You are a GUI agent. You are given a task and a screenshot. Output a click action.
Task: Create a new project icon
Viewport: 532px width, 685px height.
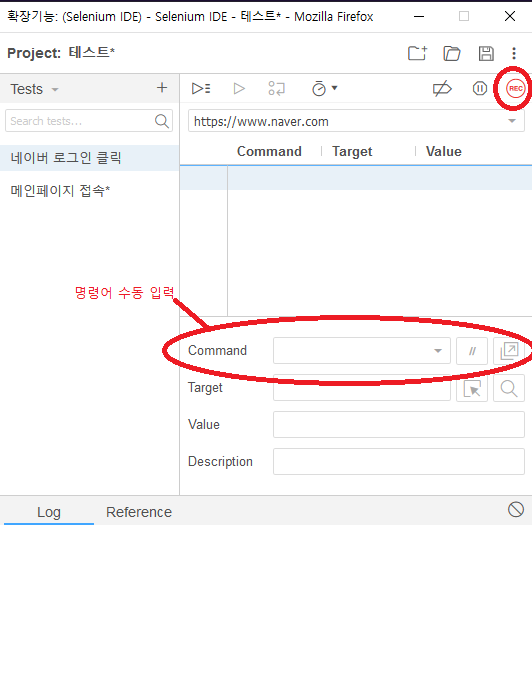coord(417,53)
